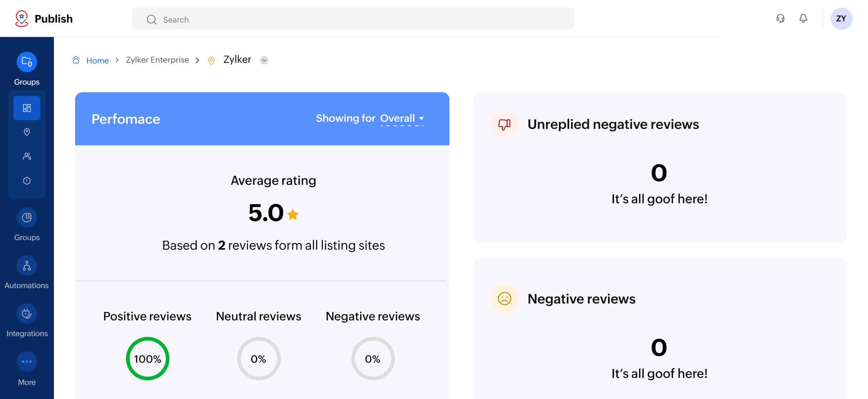The image size is (868, 399).
Task: Click the Home house icon in breadcrumb
Action: [x=76, y=60]
